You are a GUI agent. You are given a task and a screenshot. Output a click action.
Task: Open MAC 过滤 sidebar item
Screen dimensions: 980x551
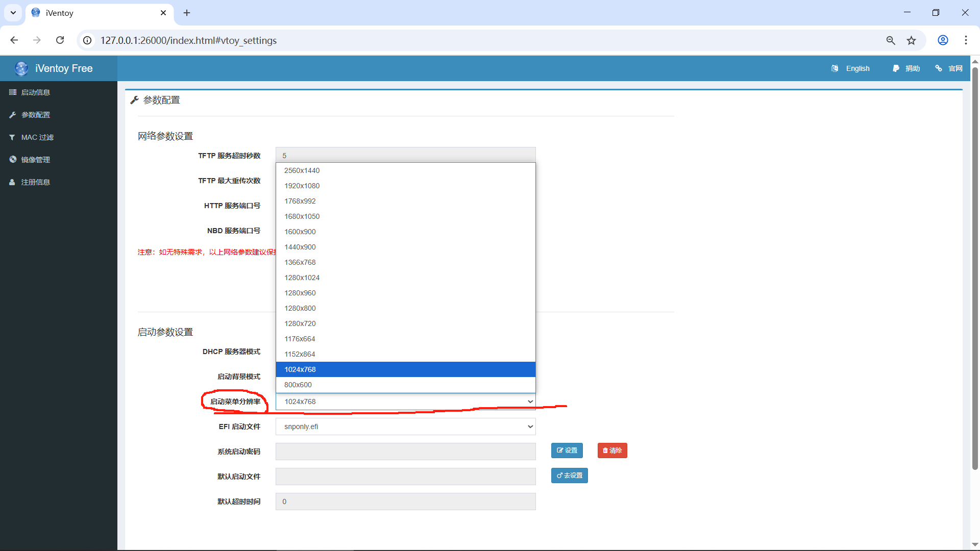pos(37,137)
